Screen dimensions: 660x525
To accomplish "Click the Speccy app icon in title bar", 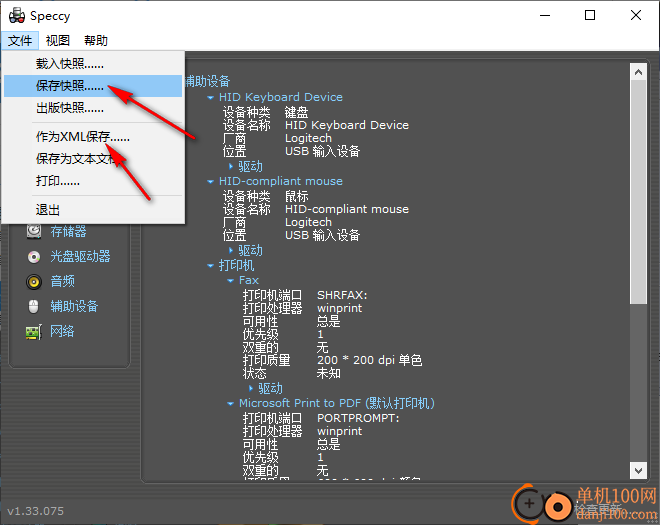I will click(17, 16).
